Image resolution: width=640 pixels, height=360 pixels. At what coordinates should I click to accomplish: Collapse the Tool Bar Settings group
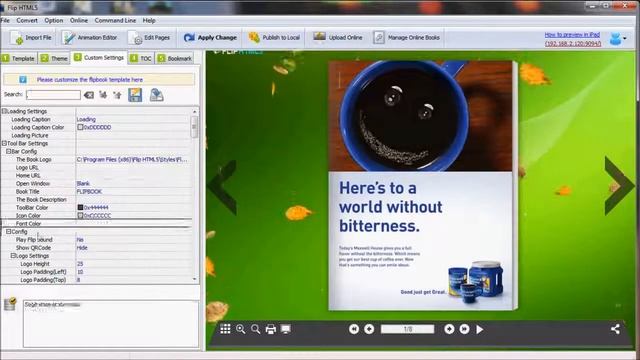point(4,143)
